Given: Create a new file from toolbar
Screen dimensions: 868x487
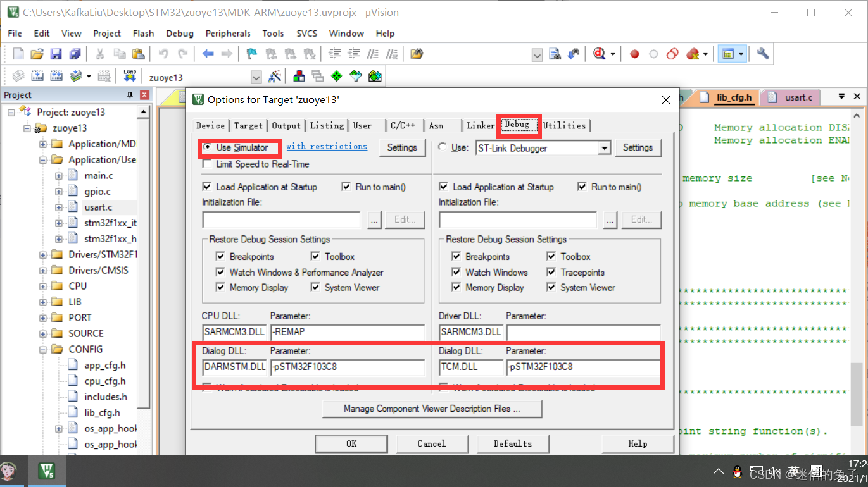Looking at the screenshot, I should 18,54.
